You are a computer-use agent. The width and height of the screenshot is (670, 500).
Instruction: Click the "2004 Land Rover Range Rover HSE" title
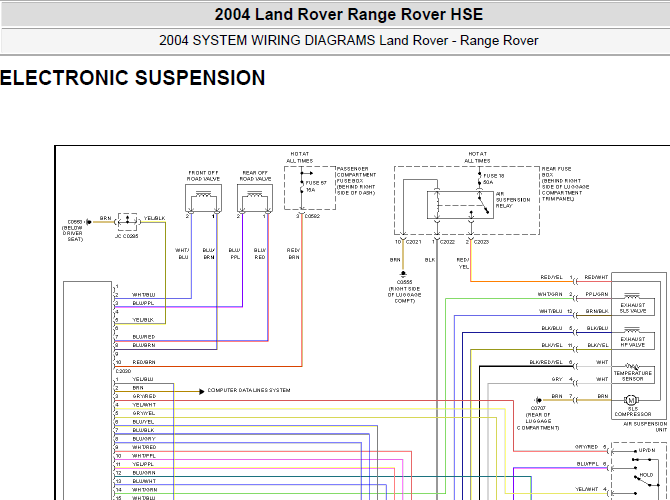[349, 15]
